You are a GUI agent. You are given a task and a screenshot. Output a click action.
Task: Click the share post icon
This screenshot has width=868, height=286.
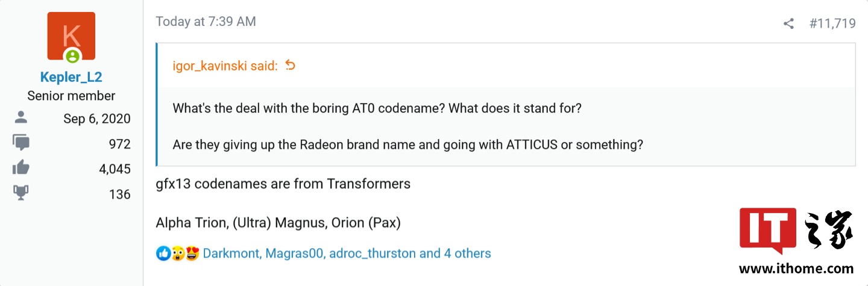click(x=788, y=23)
